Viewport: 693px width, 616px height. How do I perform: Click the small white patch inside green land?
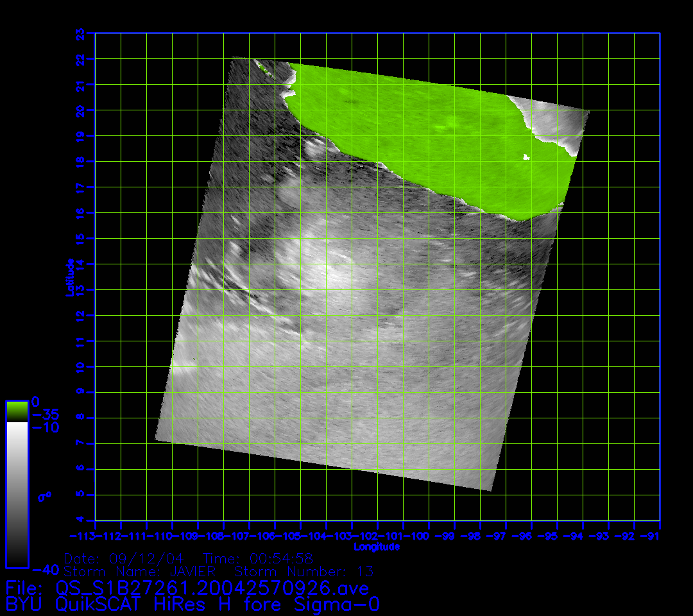click(527, 157)
